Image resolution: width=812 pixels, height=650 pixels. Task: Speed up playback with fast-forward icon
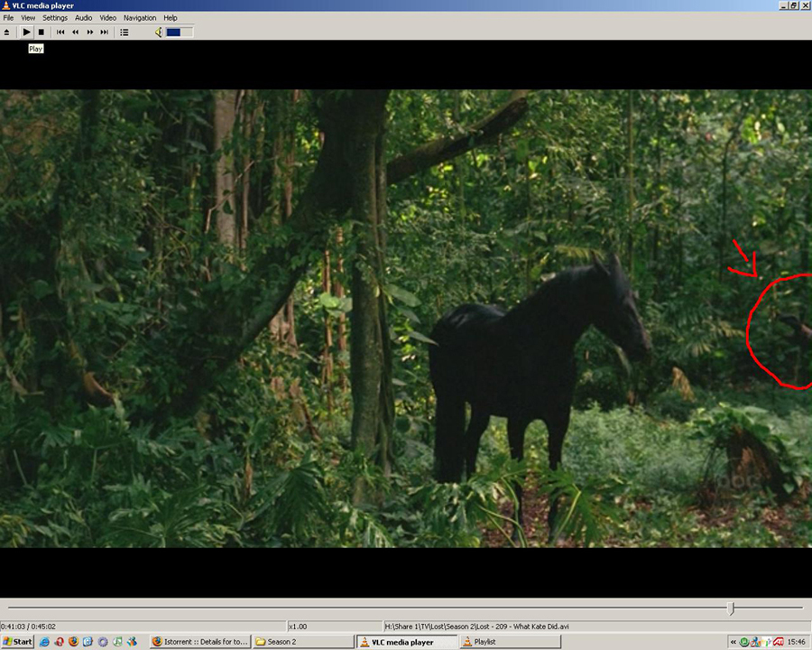click(90, 32)
